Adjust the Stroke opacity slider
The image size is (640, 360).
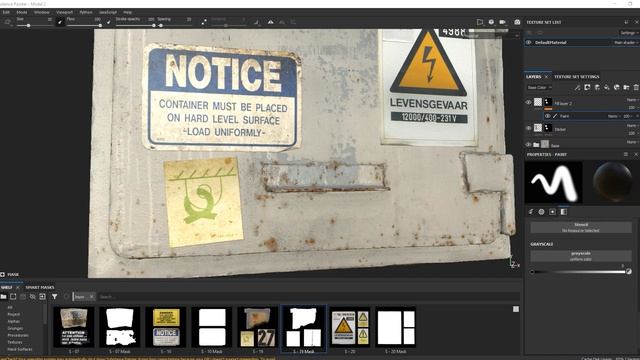[135, 25]
